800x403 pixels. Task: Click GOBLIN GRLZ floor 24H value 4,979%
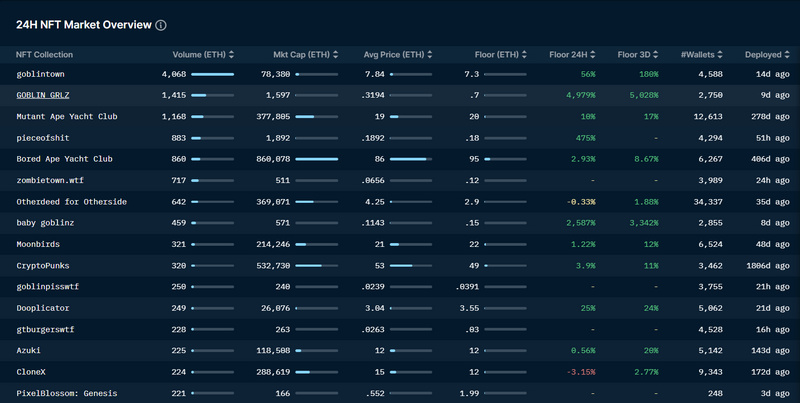(x=581, y=95)
